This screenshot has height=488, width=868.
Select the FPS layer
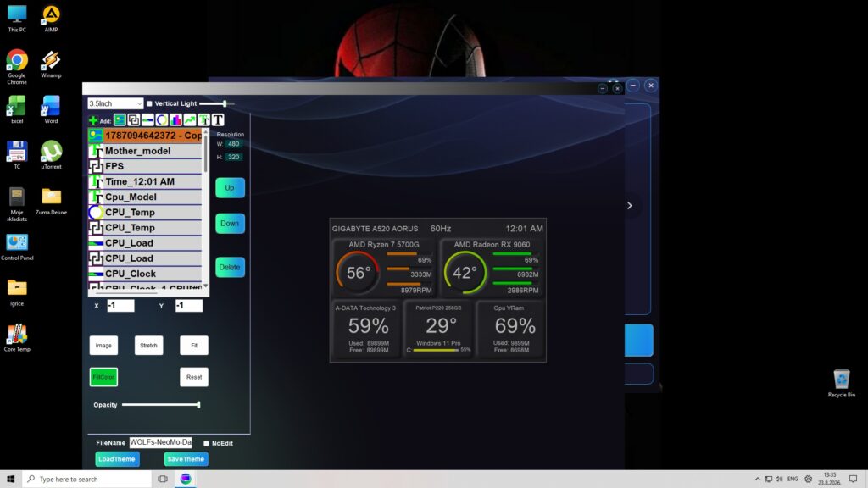(145, 166)
